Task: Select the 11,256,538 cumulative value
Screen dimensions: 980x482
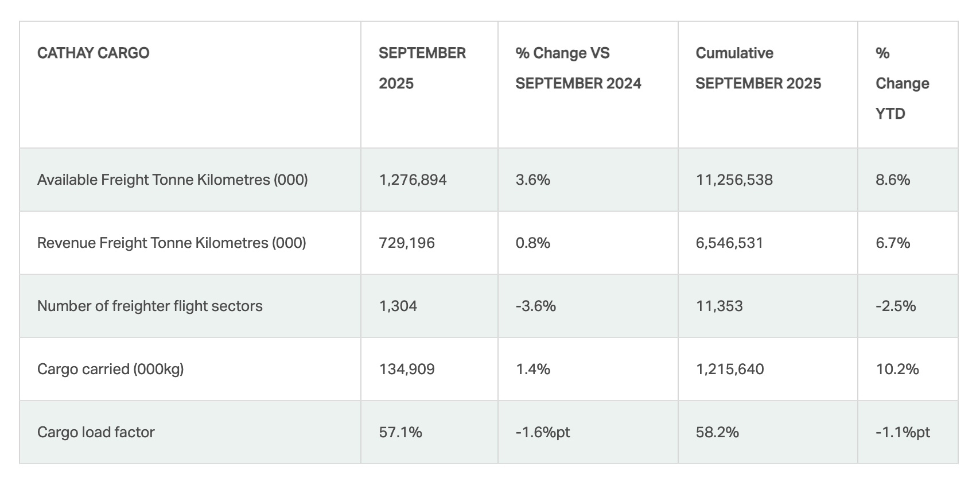Action: [734, 180]
